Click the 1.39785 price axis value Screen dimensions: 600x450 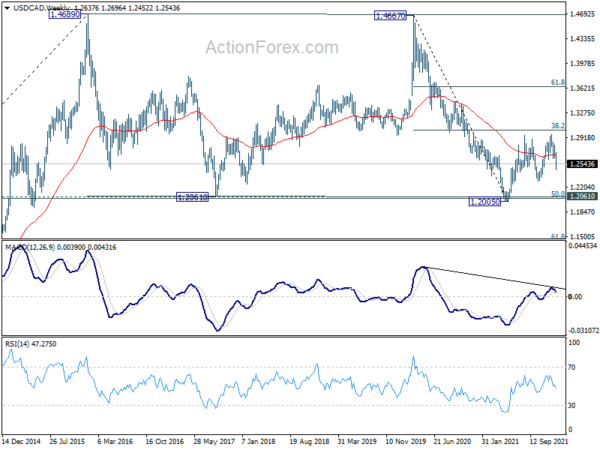pyautogui.click(x=582, y=64)
